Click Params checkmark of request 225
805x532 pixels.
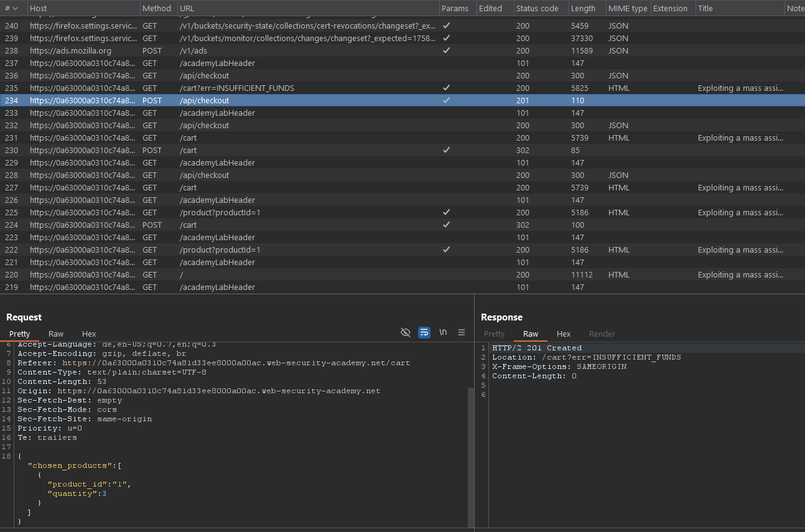pyautogui.click(x=446, y=213)
